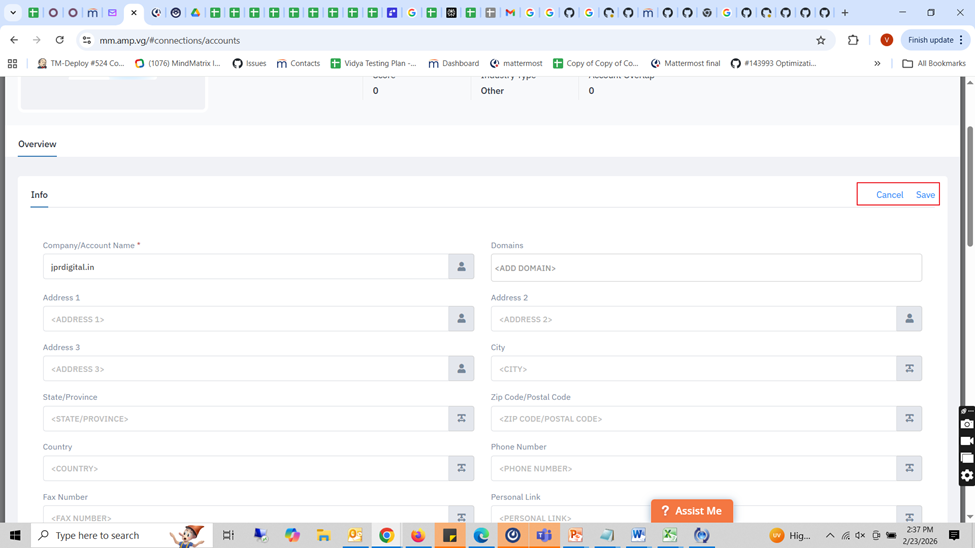This screenshot has height=548, width=975.
Task: Click the person icon beside Company/Account Name
Action: (x=461, y=267)
